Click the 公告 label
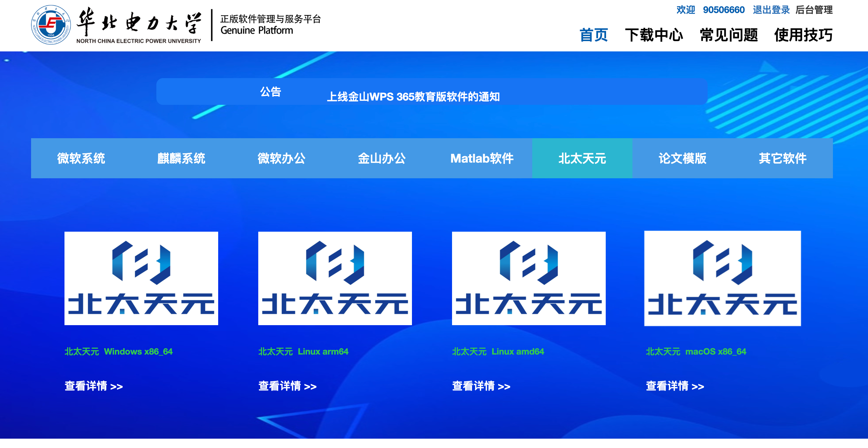Viewport: 868px width, 448px height. click(271, 91)
